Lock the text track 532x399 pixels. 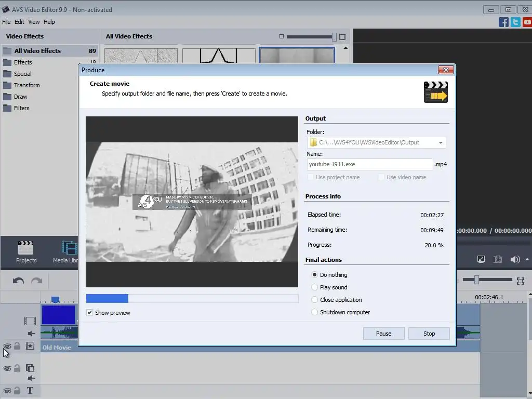17,391
